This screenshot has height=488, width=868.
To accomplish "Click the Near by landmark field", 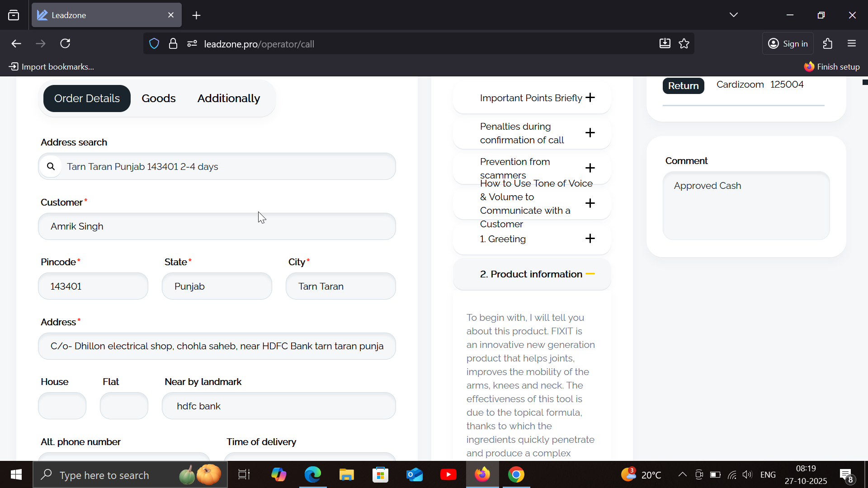I will (278, 406).
